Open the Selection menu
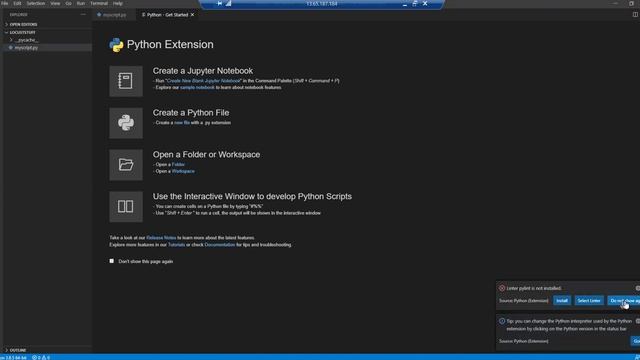 click(36, 3)
